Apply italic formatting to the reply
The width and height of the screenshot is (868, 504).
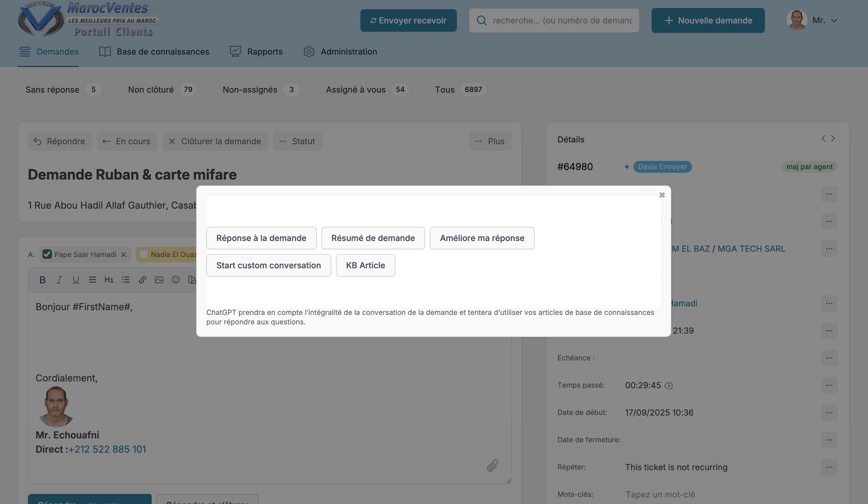pos(59,280)
